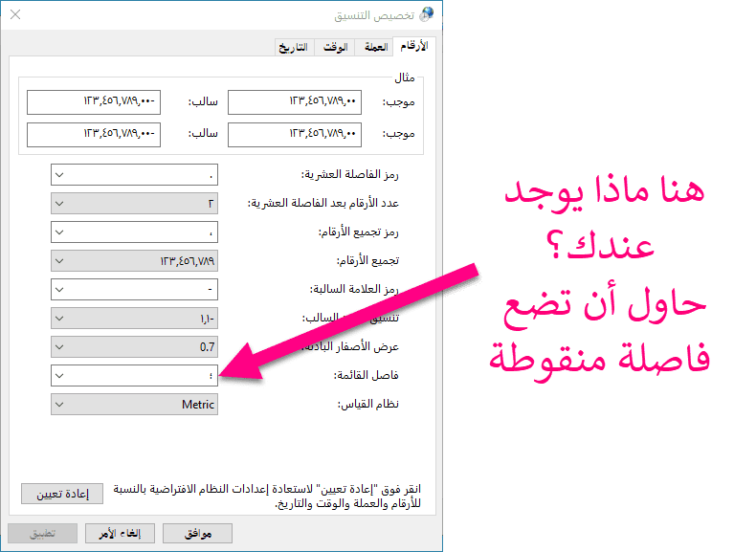This screenshot has height=552, width=756.
Task: Click the تخصيص التنسيق window title
Action: 374,15
